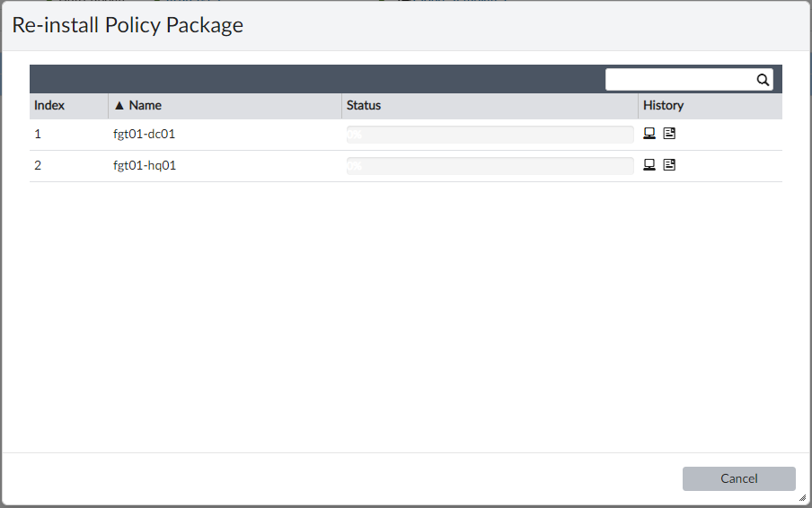Image resolution: width=812 pixels, height=508 pixels.
Task: Focus the search input field
Action: coord(680,80)
